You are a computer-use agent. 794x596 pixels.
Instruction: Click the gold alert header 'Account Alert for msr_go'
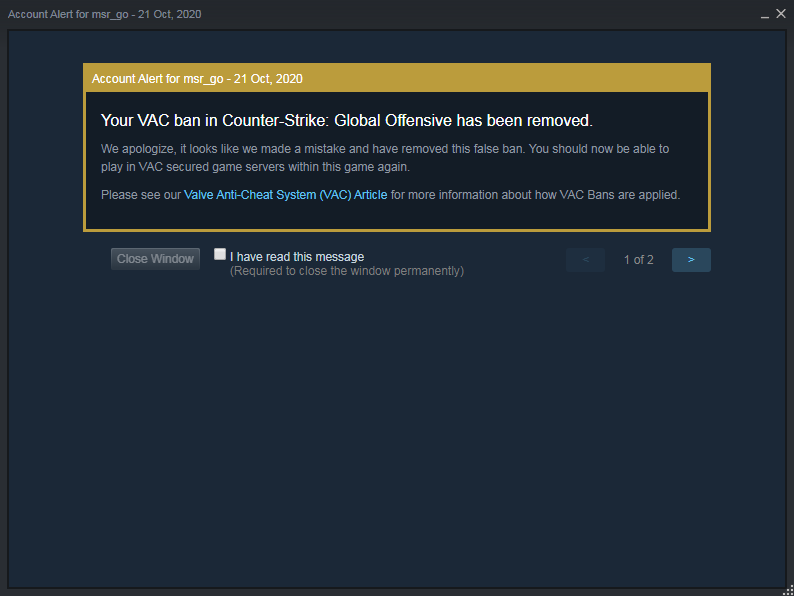pyautogui.click(x=157, y=79)
